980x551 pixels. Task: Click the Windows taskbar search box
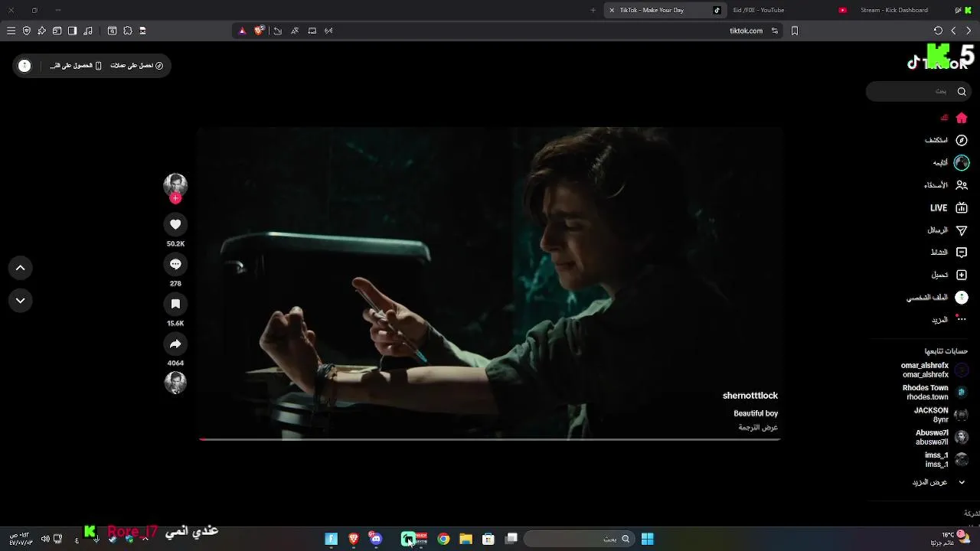click(x=578, y=539)
